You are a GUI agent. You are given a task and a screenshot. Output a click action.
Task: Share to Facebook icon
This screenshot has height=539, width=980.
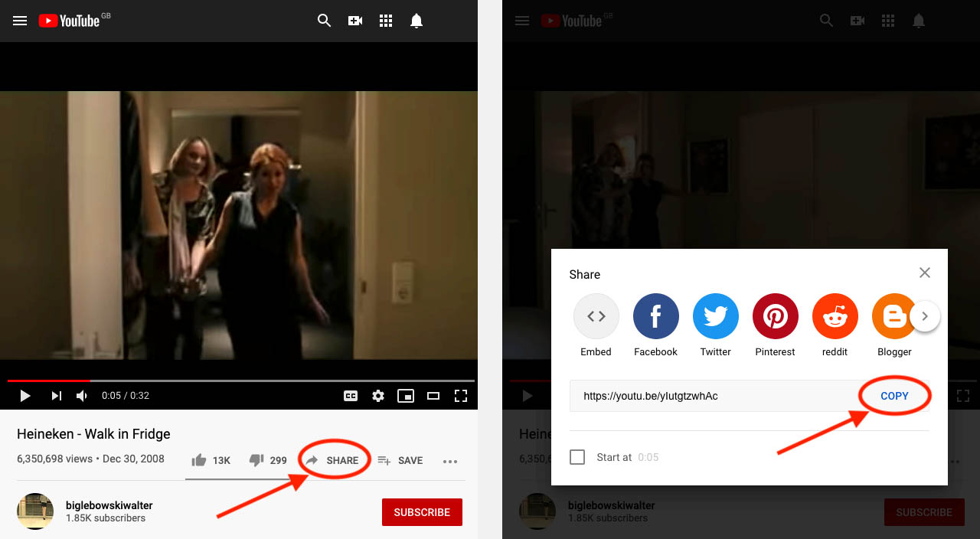point(656,316)
